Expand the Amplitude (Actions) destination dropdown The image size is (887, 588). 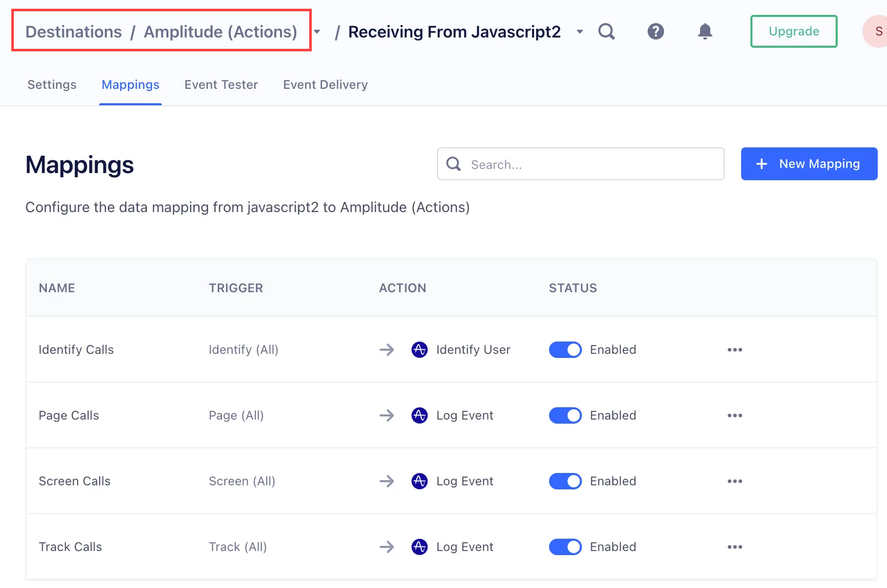tap(317, 32)
